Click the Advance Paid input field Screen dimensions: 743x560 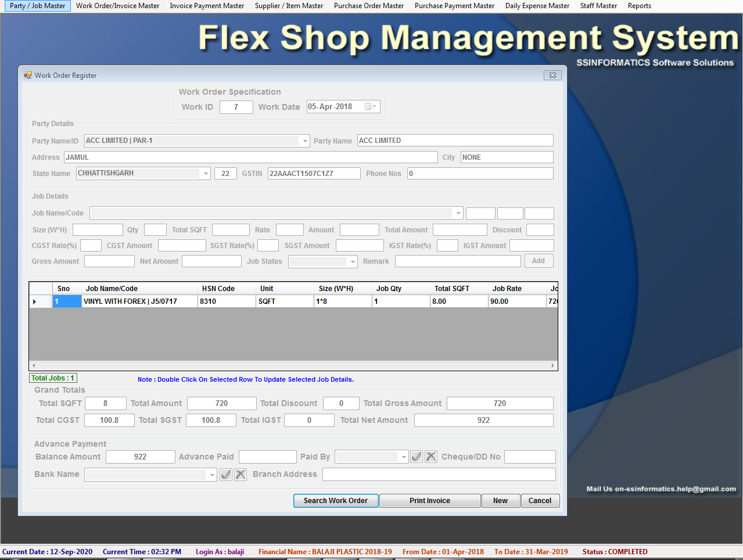[x=267, y=457]
